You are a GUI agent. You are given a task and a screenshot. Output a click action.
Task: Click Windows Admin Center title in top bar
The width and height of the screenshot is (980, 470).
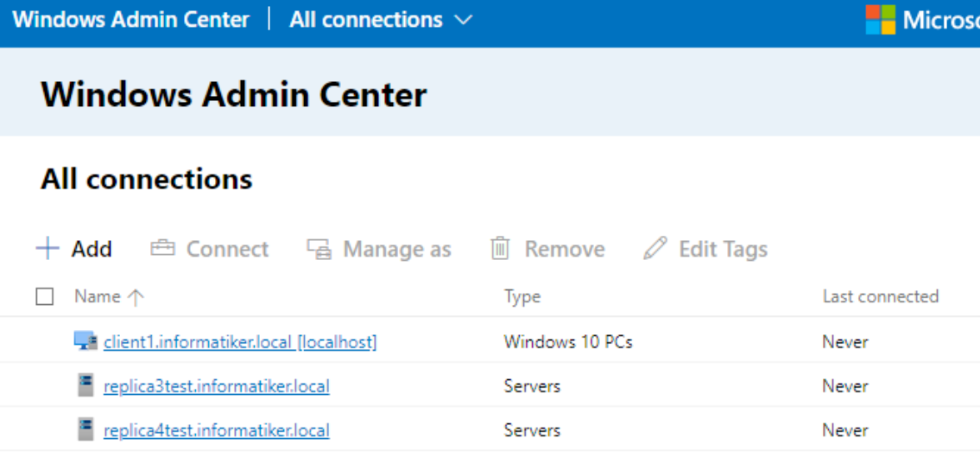pos(130,20)
